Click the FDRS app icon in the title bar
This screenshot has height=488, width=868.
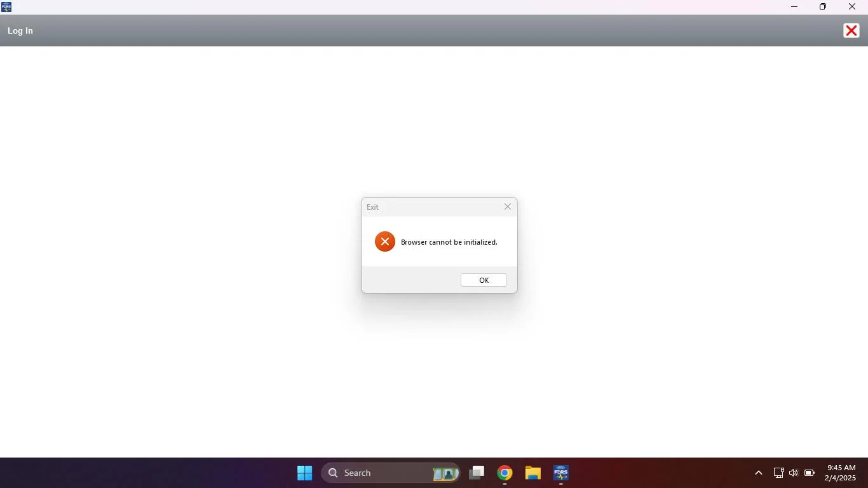6,7
